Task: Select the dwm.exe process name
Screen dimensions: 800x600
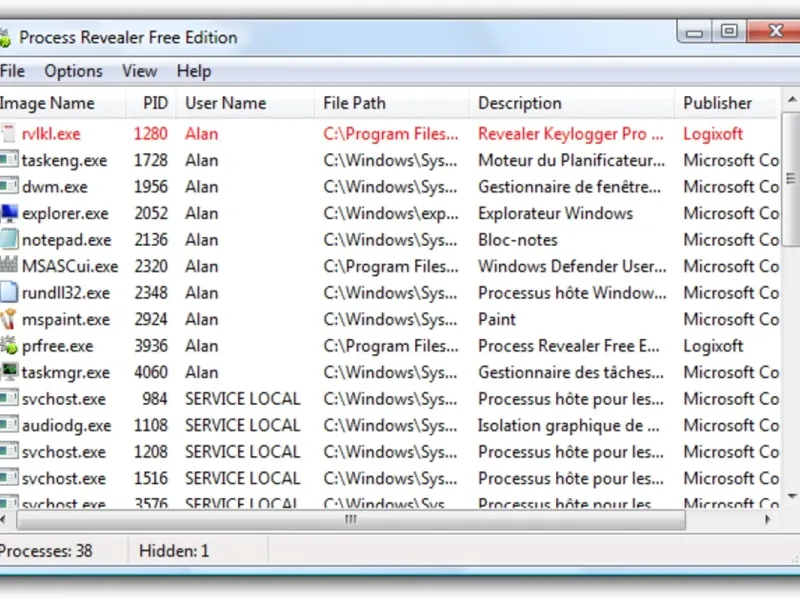Action: (x=55, y=187)
